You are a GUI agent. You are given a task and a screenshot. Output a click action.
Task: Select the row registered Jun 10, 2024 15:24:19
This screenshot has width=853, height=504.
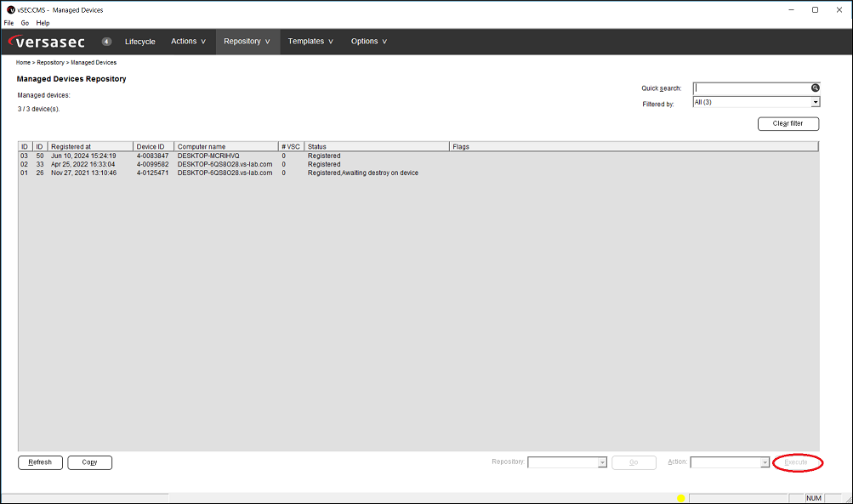pyautogui.click(x=418, y=156)
